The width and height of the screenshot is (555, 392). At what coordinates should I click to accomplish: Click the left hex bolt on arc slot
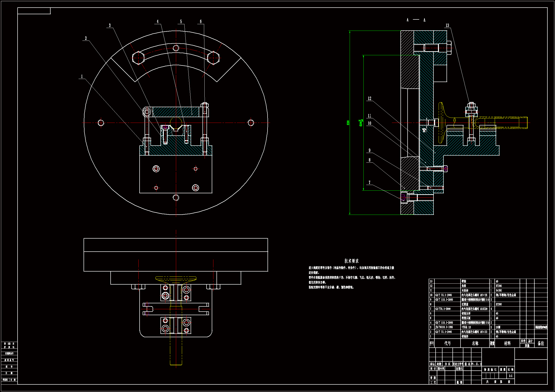click(x=138, y=58)
